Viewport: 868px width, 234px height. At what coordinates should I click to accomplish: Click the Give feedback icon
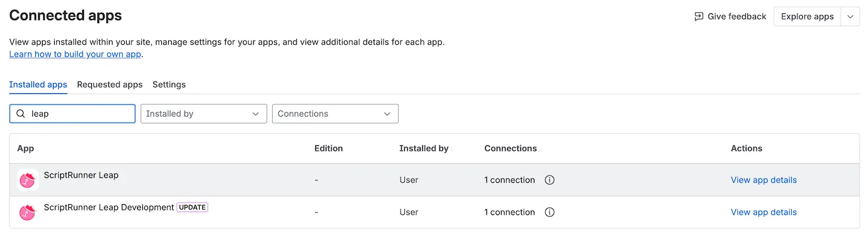[699, 16]
